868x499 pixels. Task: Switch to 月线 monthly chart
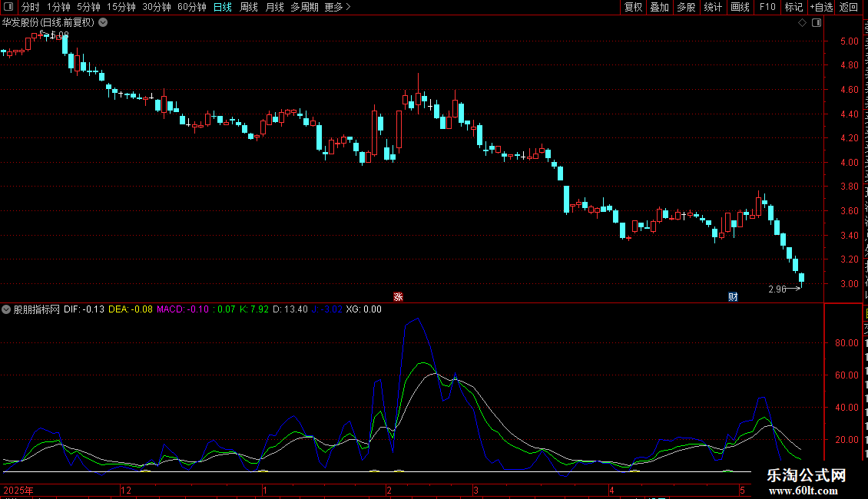(x=274, y=7)
